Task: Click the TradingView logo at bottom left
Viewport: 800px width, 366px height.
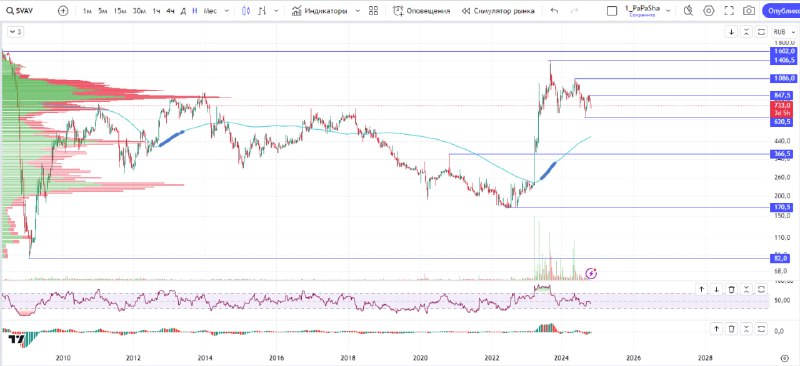Action: 16,340
